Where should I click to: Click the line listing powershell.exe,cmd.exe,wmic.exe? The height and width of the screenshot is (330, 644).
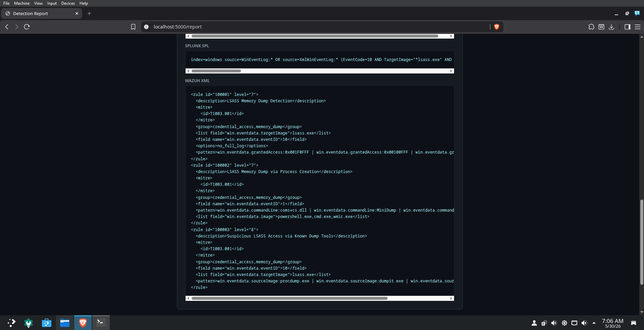pos(283,217)
